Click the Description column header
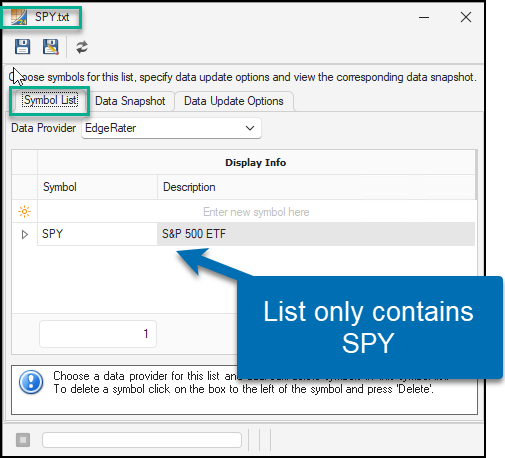The height and width of the screenshot is (458, 505). [x=316, y=187]
